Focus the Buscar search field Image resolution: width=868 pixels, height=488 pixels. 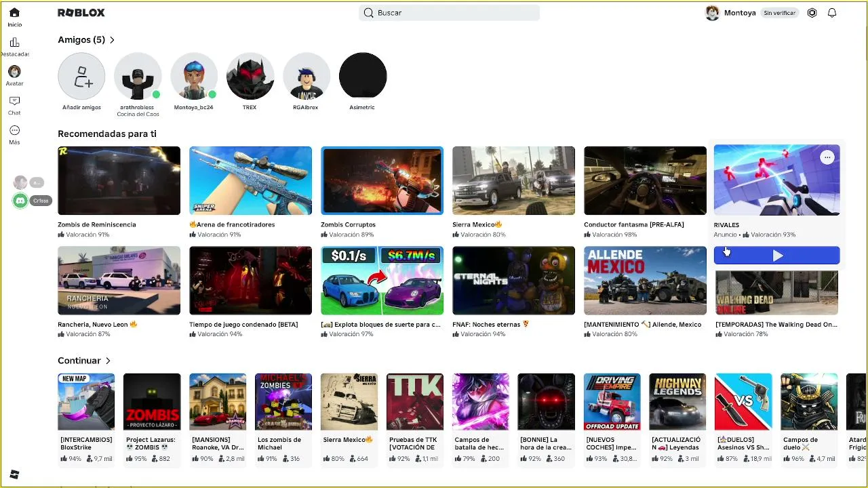(x=450, y=13)
